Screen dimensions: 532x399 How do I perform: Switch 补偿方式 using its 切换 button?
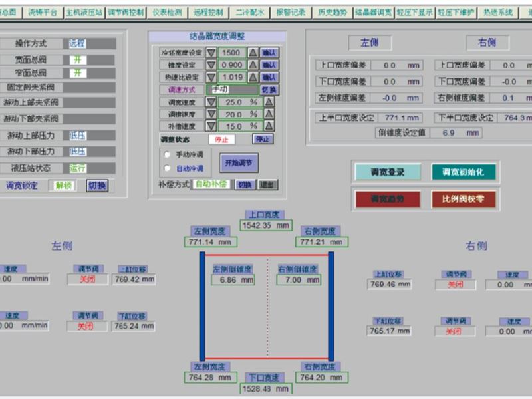(245, 184)
